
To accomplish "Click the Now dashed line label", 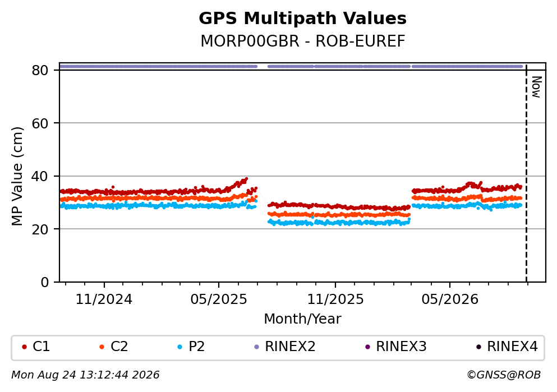I will [x=536, y=87].
